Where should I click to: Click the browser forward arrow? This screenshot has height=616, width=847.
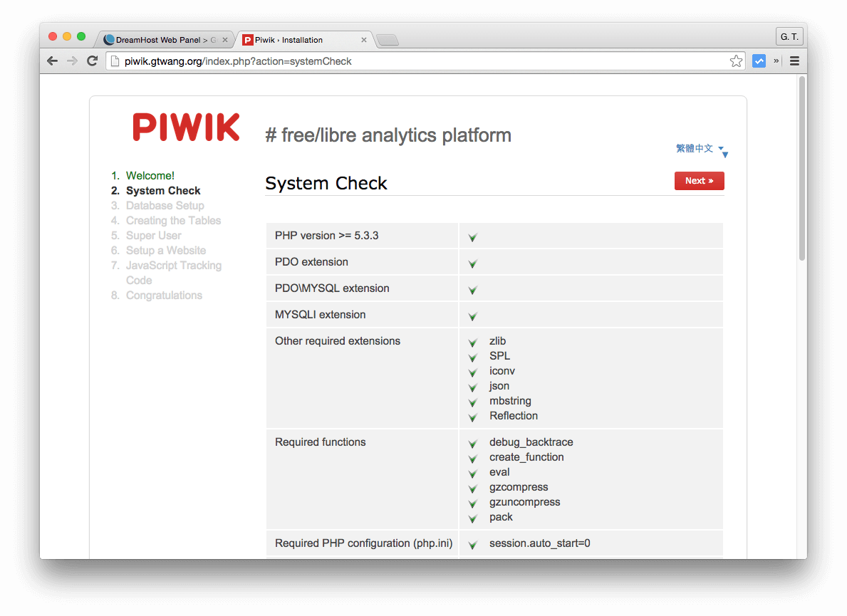point(72,61)
